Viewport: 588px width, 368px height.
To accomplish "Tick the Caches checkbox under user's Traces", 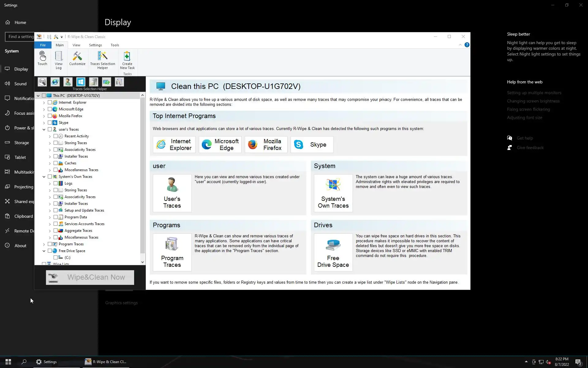I will point(56,163).
